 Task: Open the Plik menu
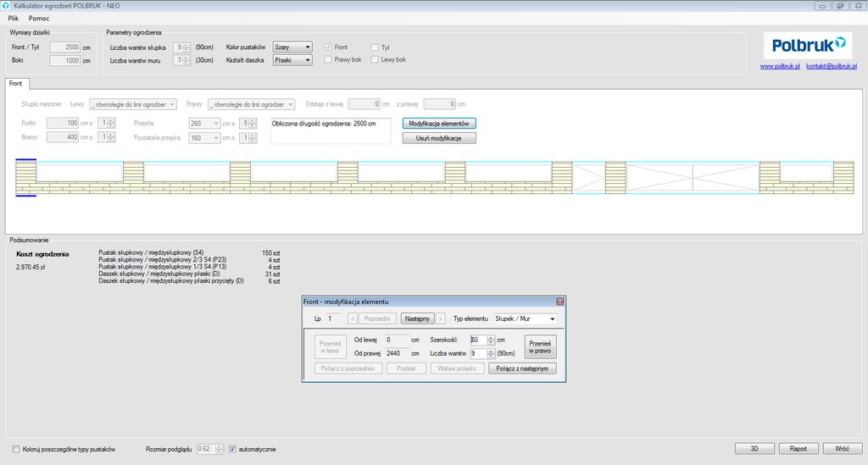pyautogui.click(x=14, y=19)
